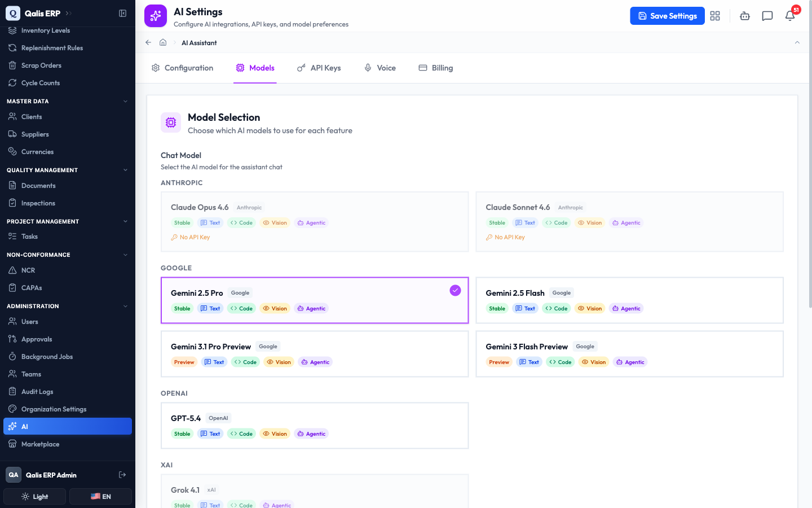Viewport: 812px width, 508px height.
Task: Collapse the Non-Conformance section
Action: coord(125,255)
